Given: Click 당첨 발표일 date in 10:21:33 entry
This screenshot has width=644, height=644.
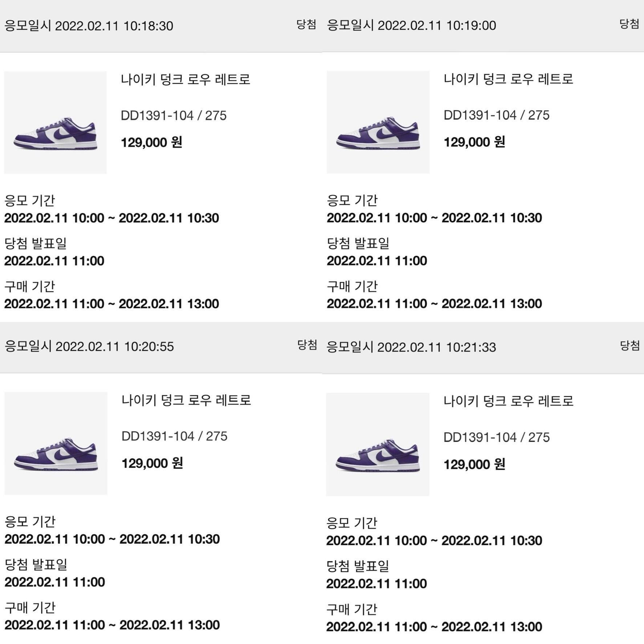Looking at the screenshot, I should (x=376, y=584).
